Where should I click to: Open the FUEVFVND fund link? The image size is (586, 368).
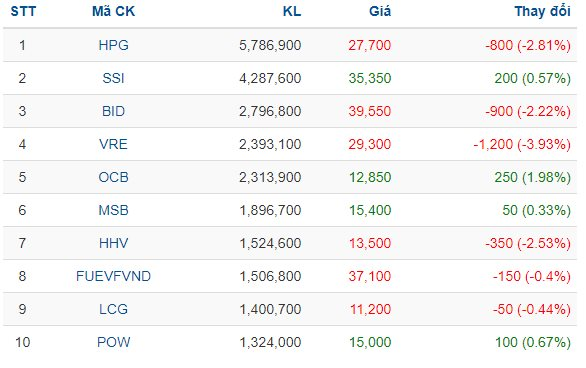[x=113, y=276]
